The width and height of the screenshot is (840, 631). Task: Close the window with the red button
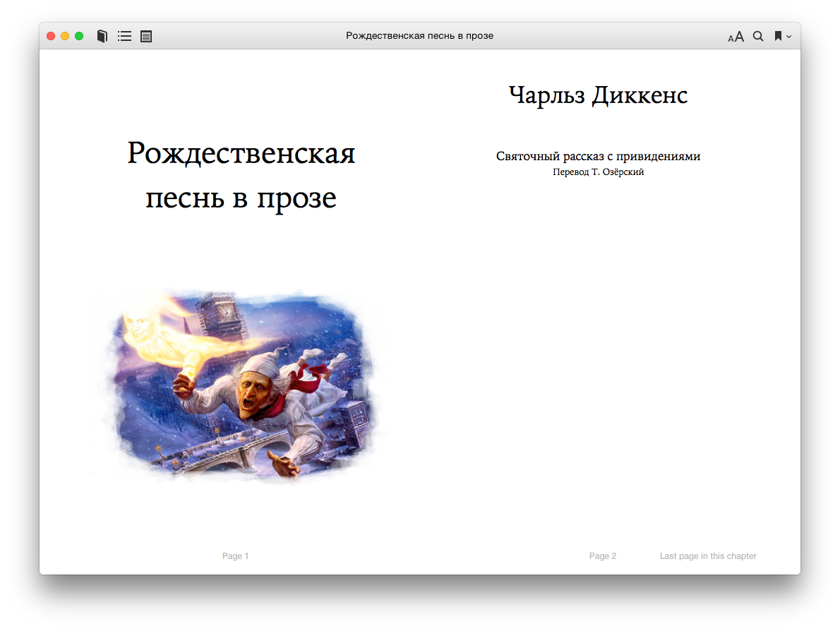[51, 36]
